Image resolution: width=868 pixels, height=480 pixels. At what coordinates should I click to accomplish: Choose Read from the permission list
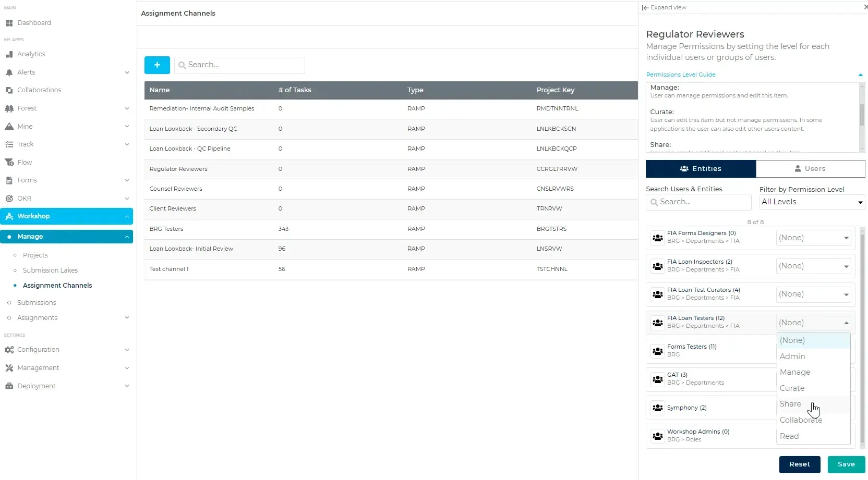(813, 436)
